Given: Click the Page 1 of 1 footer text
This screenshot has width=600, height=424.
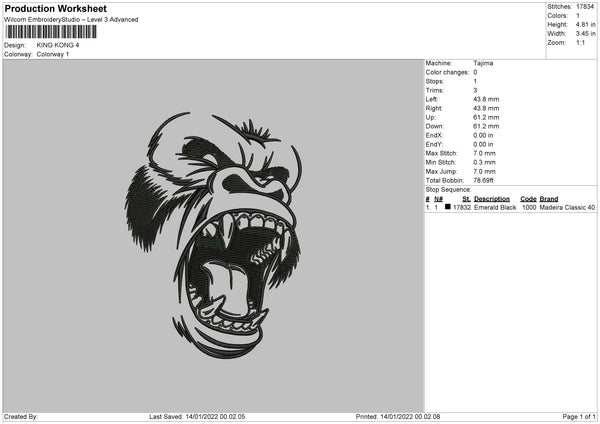Looking at the screenshot, I should (x=579, y=416).
